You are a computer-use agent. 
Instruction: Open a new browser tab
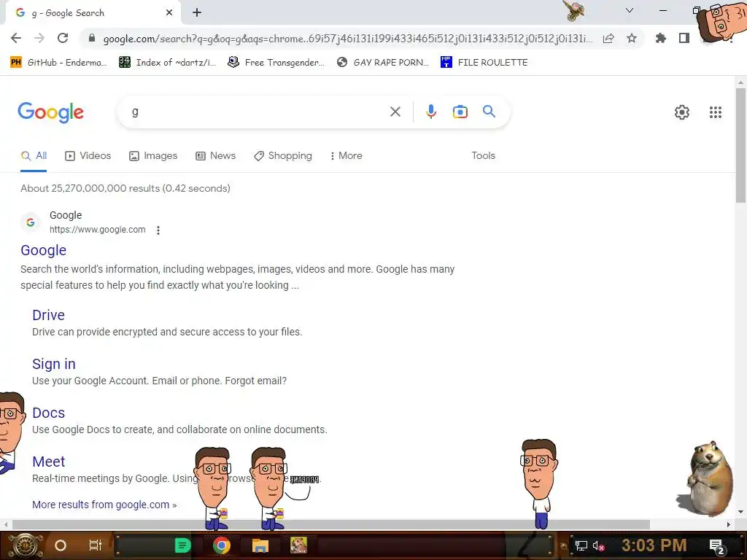tap(197, 13)
